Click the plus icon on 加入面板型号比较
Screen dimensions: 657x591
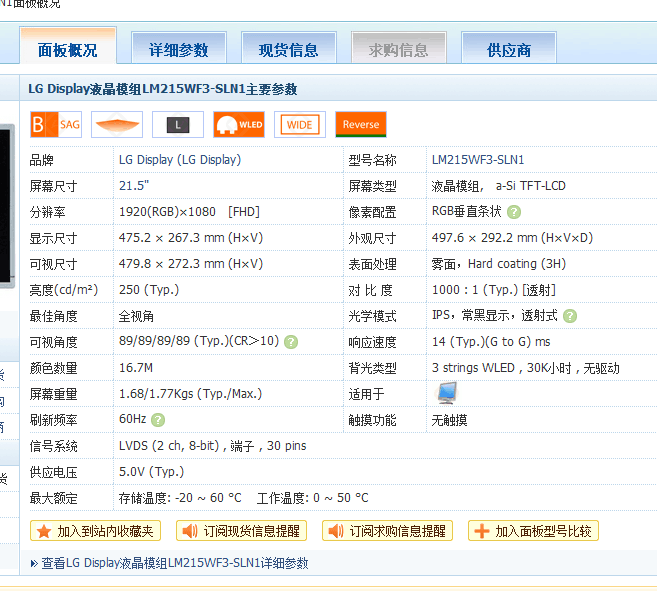pos(481,531)
